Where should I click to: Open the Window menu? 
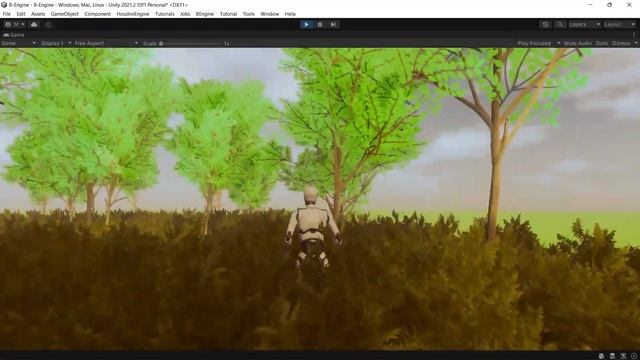point(269,14)
